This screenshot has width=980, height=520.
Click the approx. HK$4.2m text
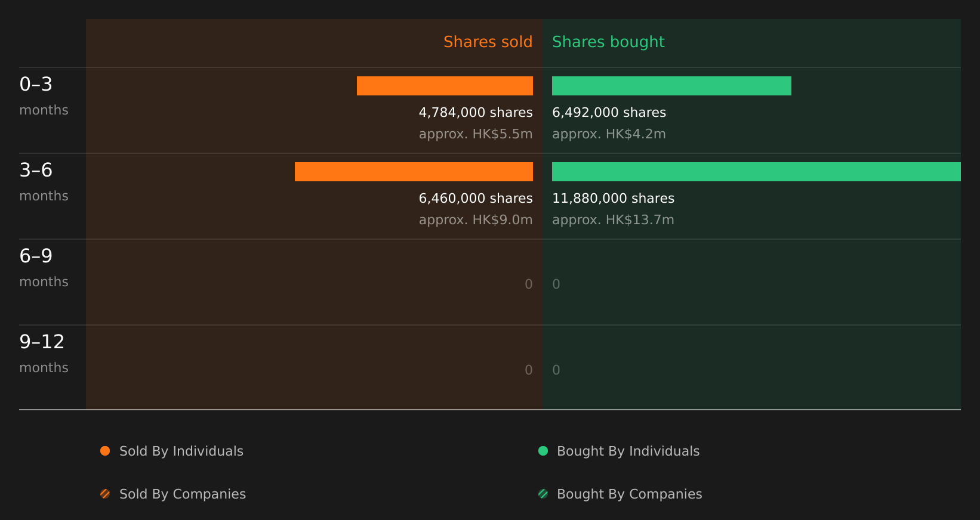[609, 134]
